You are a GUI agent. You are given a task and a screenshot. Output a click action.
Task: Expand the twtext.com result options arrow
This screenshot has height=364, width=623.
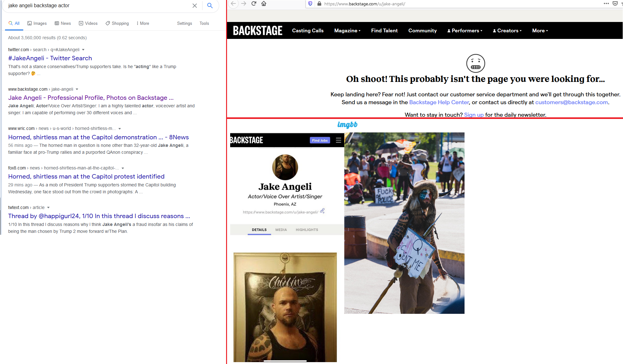(48, 207)
